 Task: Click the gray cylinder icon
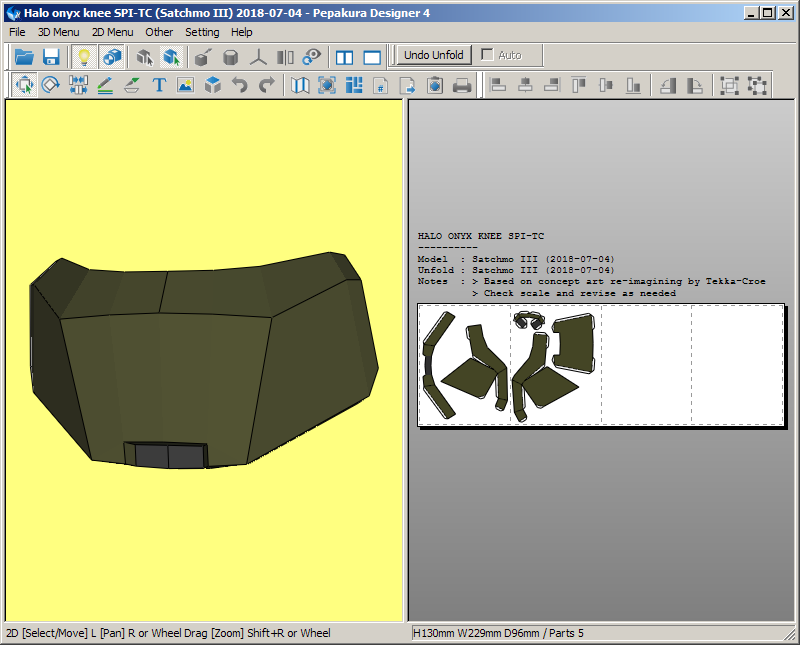coord(231,57)
